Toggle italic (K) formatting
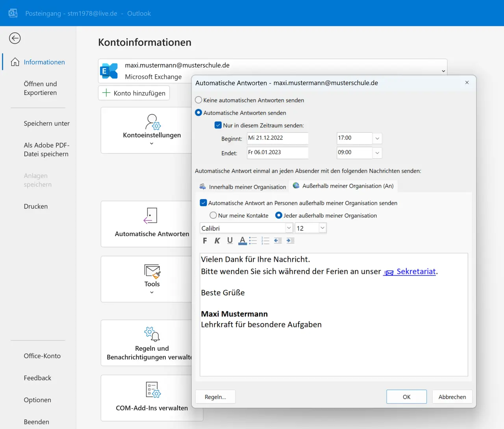The image size is (504, 429). [x=217, y=240]
